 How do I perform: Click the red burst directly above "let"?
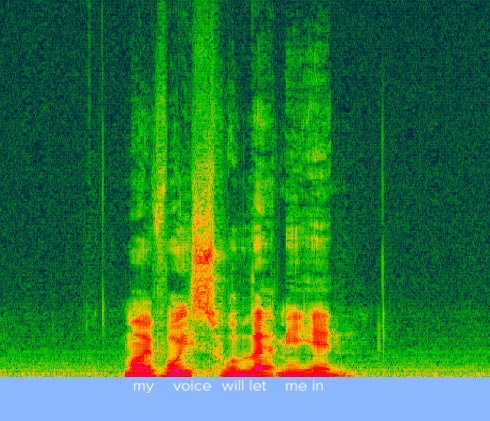[258, 333]
